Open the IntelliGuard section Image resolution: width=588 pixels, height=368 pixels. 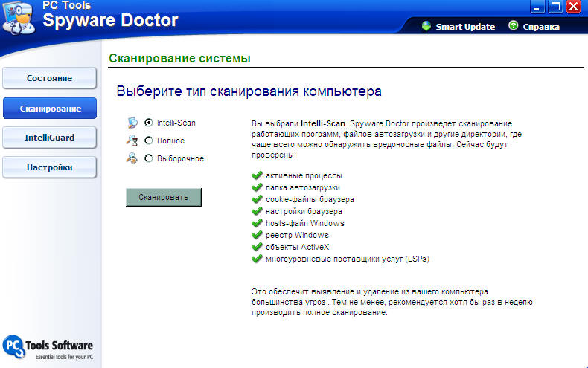click(x=50, y=138)
